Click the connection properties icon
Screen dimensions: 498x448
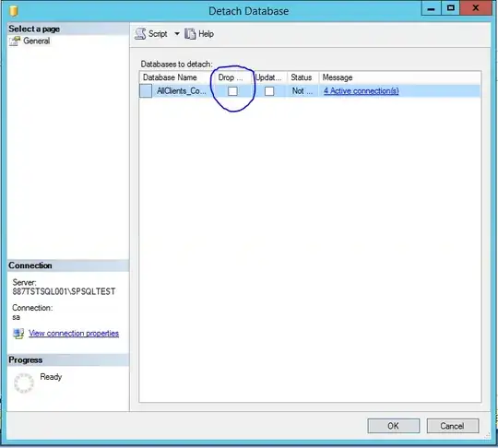pos(18,334)
